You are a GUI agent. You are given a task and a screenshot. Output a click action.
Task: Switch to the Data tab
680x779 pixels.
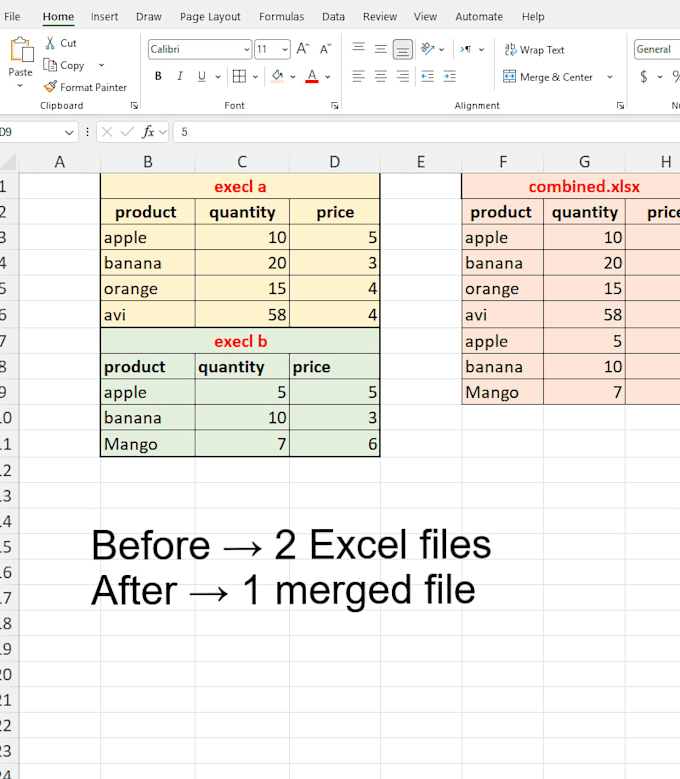pyautogui.click(x=333, y=16)
